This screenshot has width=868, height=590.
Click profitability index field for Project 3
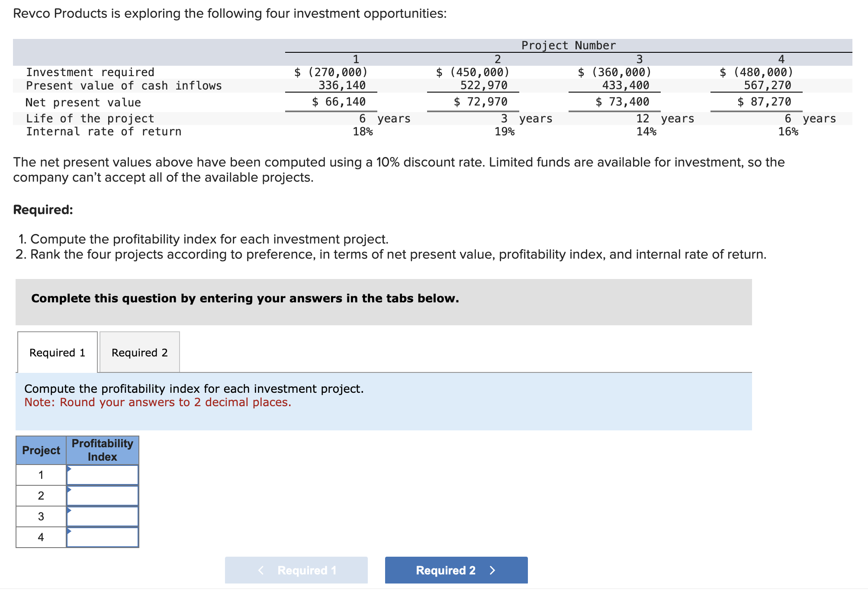[103, 516]
